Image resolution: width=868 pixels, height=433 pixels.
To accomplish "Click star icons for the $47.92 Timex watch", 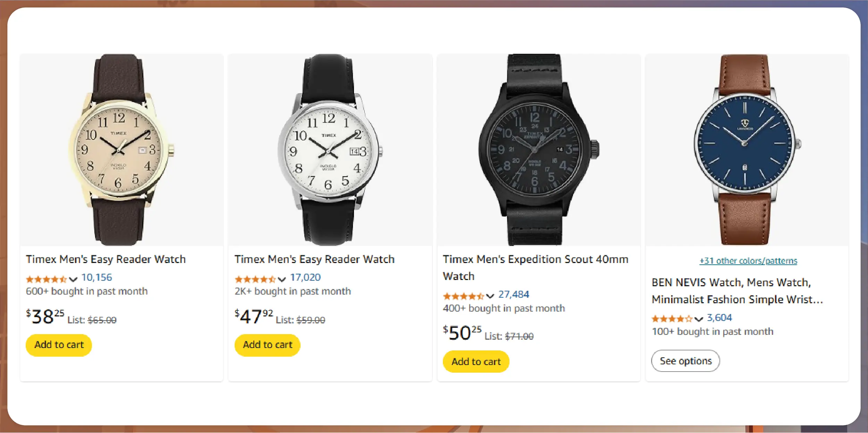I will coord(255,279).
